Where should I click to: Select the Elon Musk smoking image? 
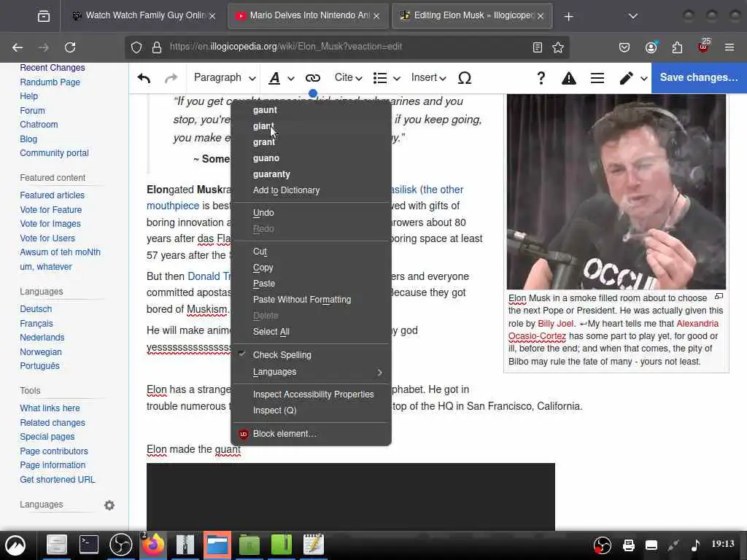pyautogui.click(x=616, y=192)
